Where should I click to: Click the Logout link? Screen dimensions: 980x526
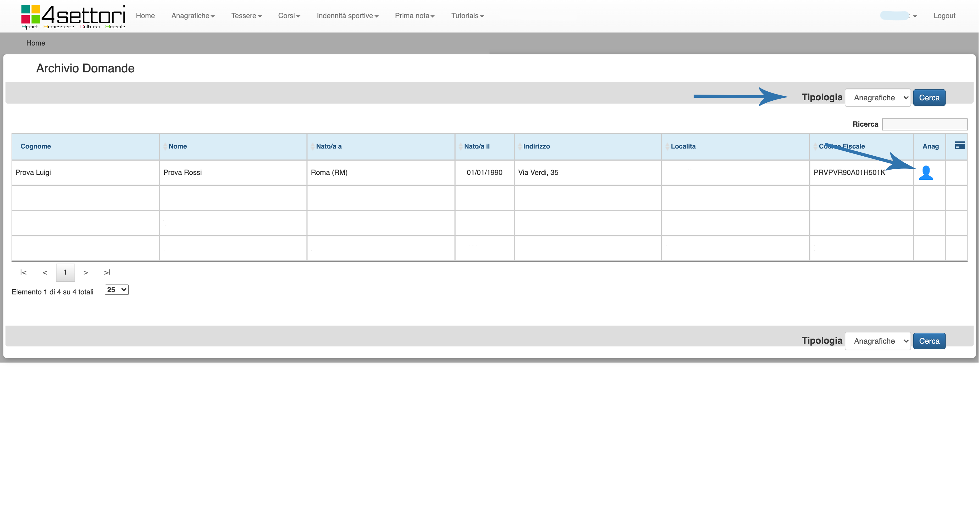944,16
